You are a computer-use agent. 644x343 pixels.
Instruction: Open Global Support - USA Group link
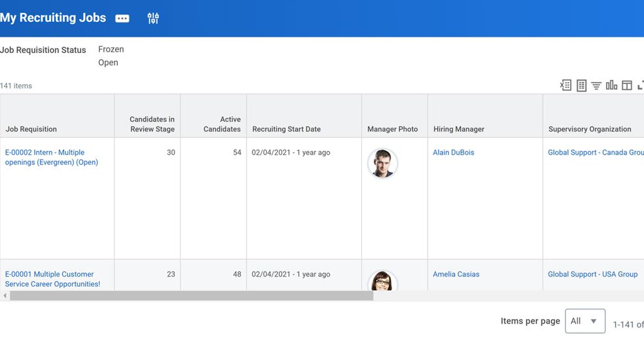point(592,274)
